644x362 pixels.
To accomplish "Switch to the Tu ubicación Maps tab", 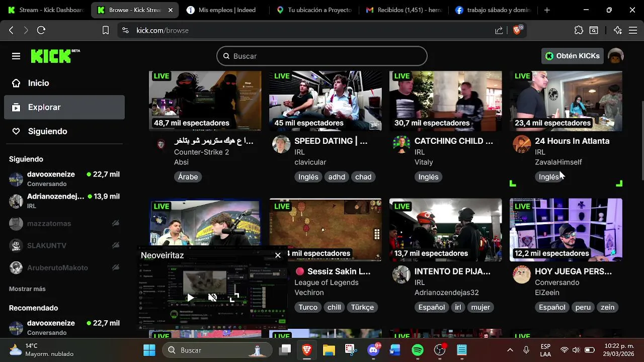I will 314,10.
